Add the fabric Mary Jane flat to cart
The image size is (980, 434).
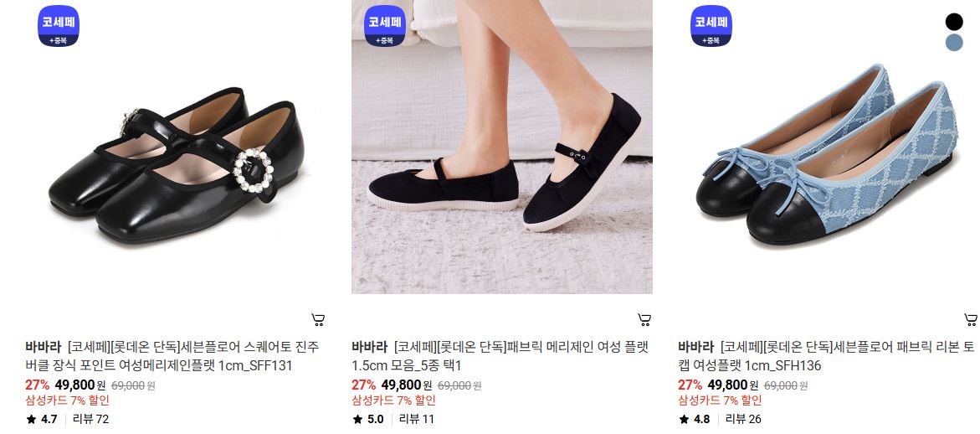644,320
